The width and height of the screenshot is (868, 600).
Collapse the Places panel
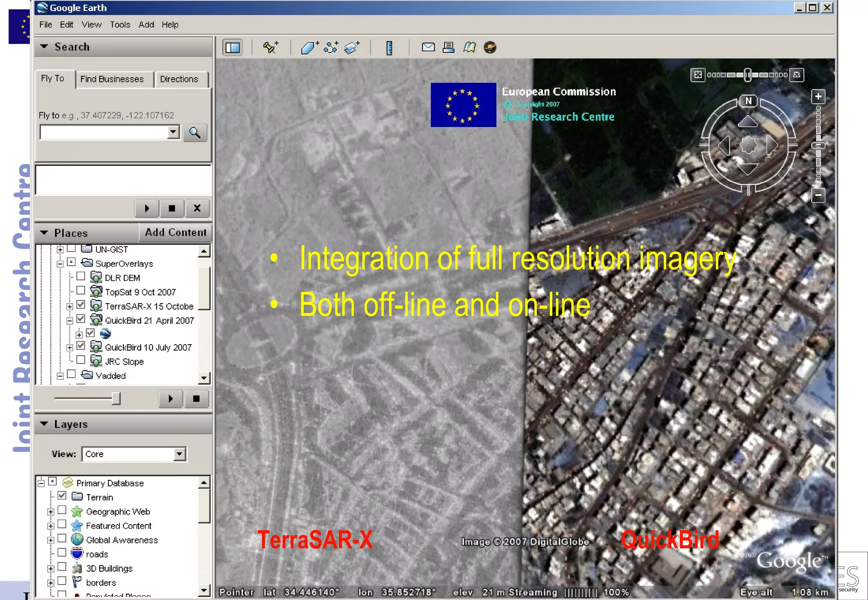44,232
